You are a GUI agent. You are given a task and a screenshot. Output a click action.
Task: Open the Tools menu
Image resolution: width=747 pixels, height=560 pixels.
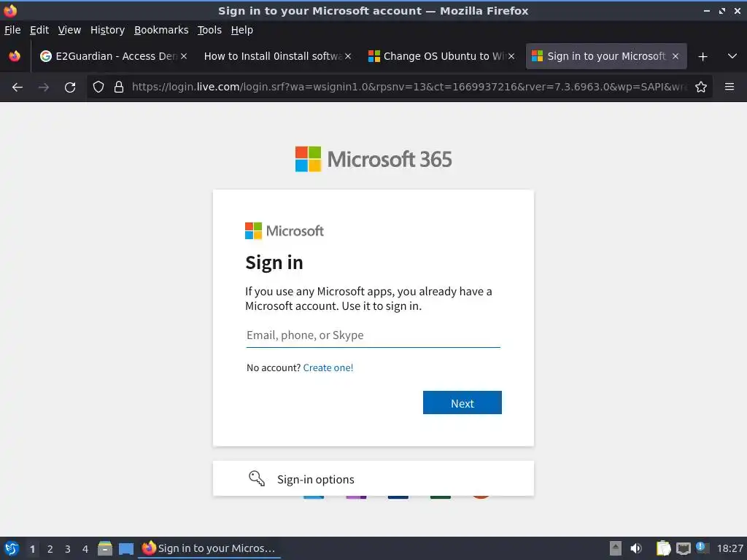point(209,30)
